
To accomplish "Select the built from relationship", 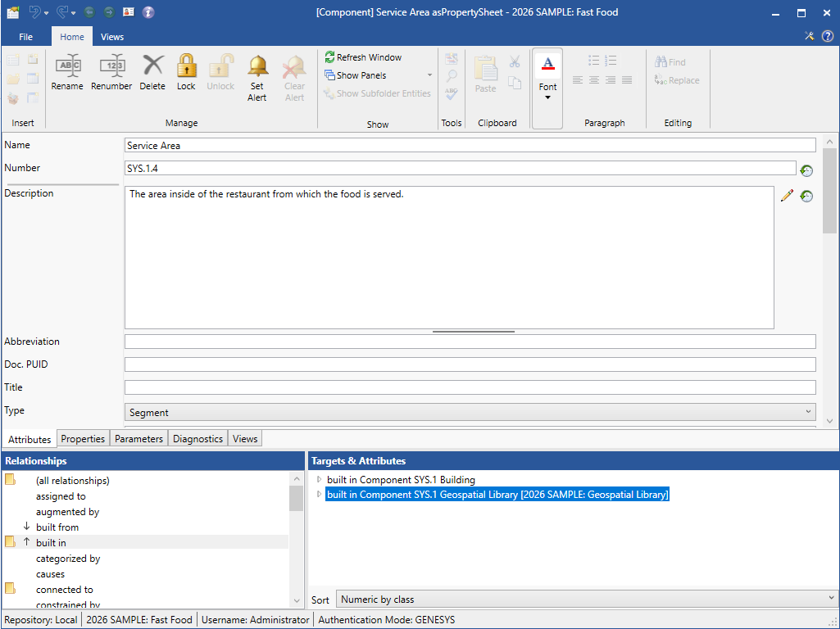I will coord(57,527).
